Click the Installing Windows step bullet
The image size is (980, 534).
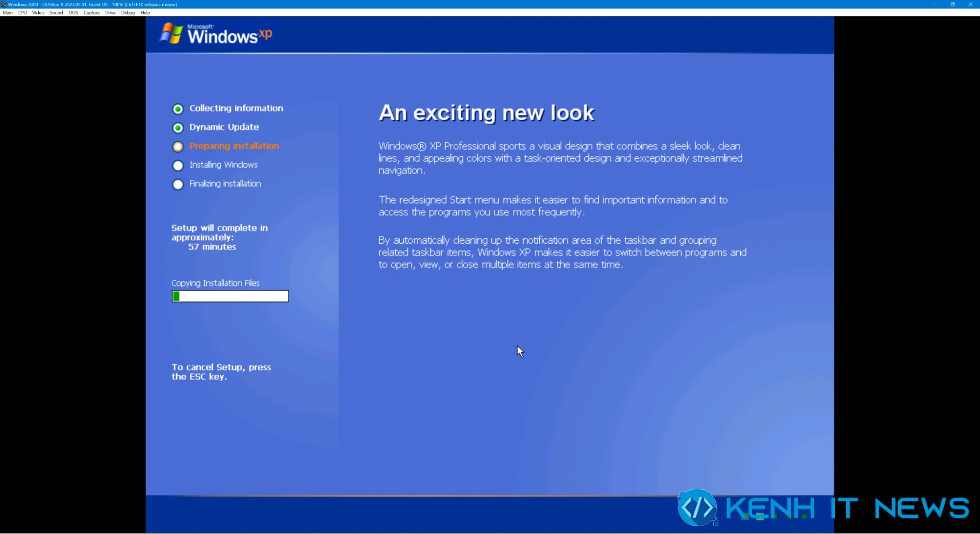(x=178, y=166)
